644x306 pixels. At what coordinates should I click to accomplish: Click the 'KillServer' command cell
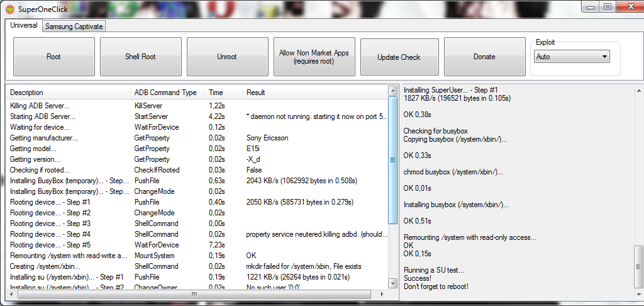pos(148,106)
